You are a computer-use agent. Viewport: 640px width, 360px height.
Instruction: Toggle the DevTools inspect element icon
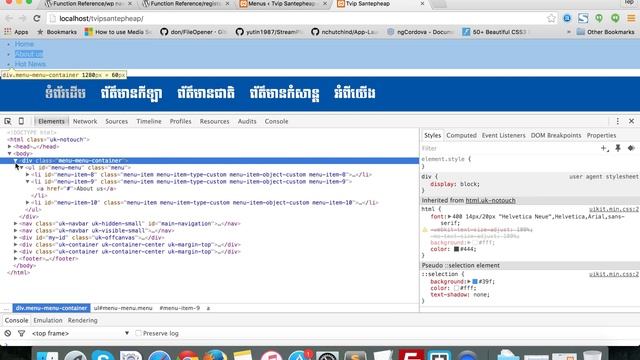[8, 121]
